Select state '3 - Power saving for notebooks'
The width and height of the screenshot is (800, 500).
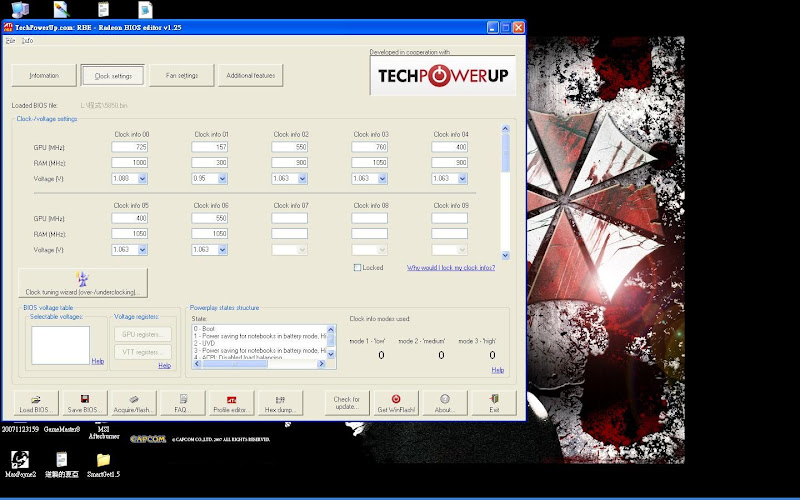pos(260,351)
